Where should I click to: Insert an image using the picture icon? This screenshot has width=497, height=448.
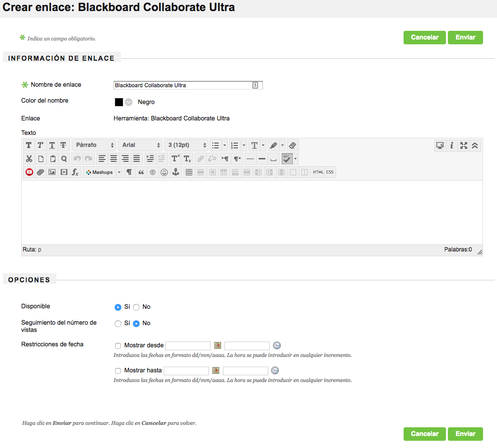[x=52, y=172]
